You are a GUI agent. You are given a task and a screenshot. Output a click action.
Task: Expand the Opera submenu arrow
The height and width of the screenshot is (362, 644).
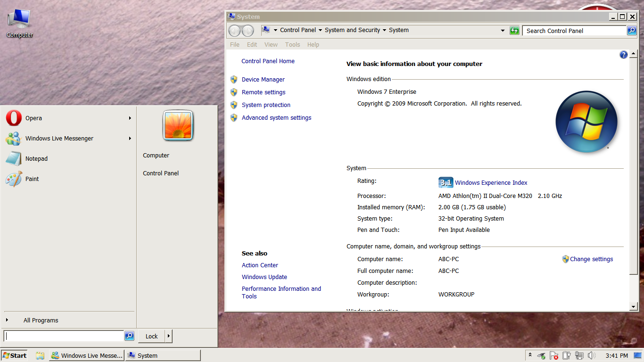[130, 118]
